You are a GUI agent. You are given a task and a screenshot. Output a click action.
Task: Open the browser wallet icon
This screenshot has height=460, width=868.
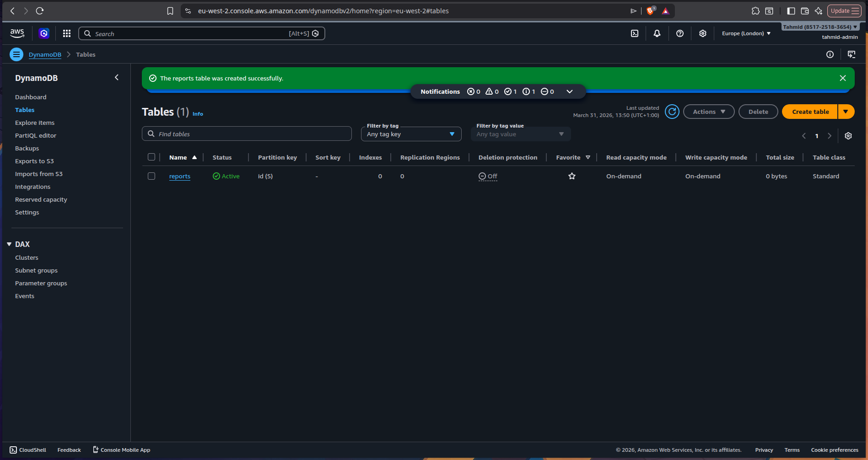(805, 11)
